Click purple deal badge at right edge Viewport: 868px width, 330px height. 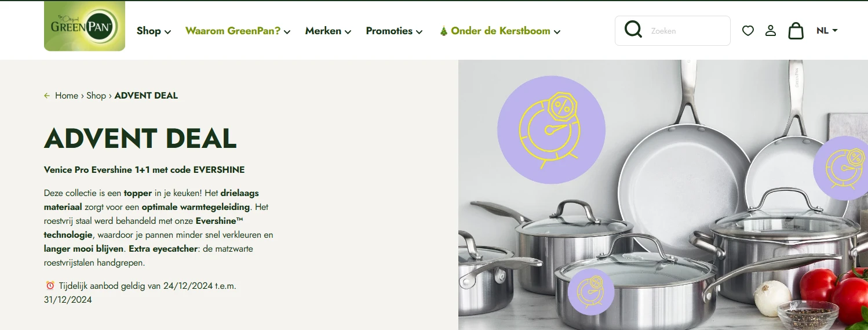[x=841, y=168]
